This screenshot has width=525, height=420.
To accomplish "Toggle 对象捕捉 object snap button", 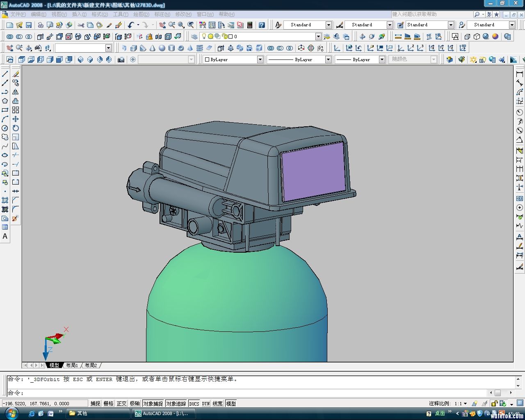I will click(x=153, y=404).
